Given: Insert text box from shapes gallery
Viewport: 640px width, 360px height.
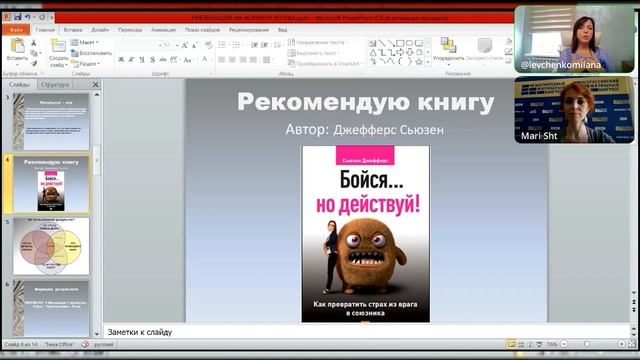Looking at the screenshot, I should (373, 43).
